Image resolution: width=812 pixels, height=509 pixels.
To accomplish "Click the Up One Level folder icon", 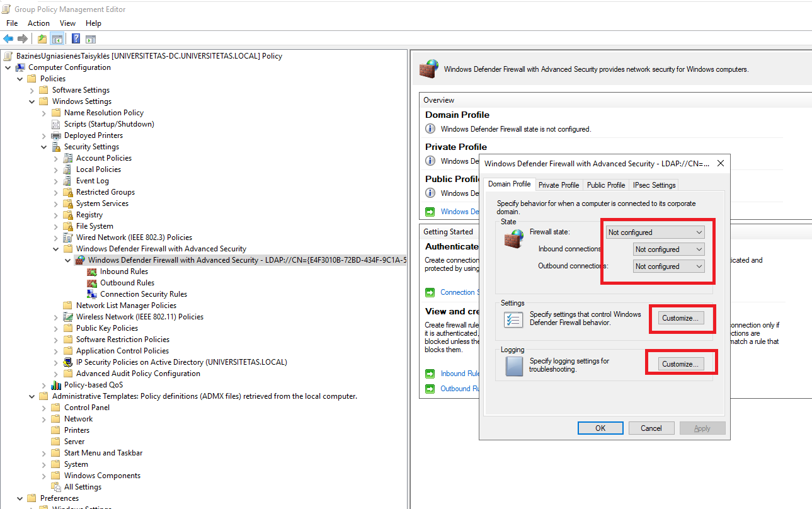I will pos(42,39).
